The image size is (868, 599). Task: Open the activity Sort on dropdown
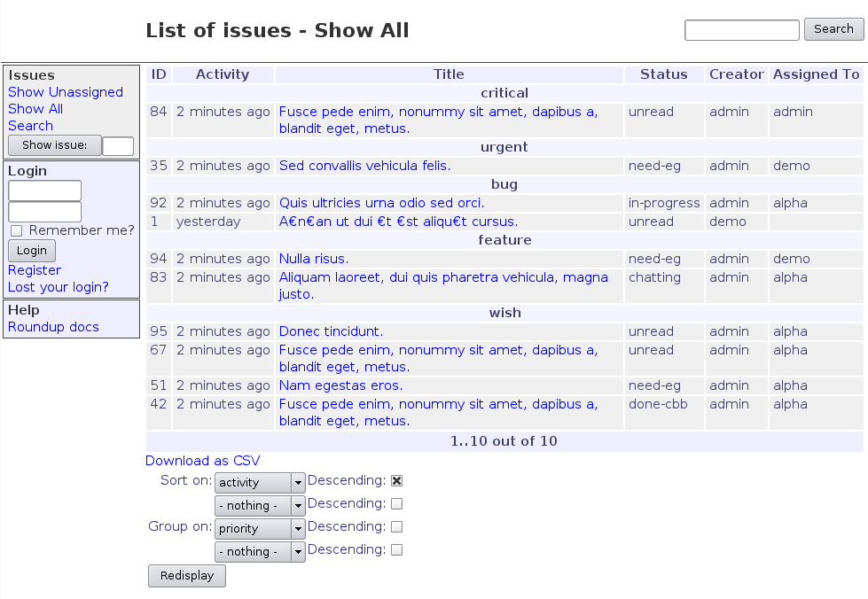pos(260,483)
